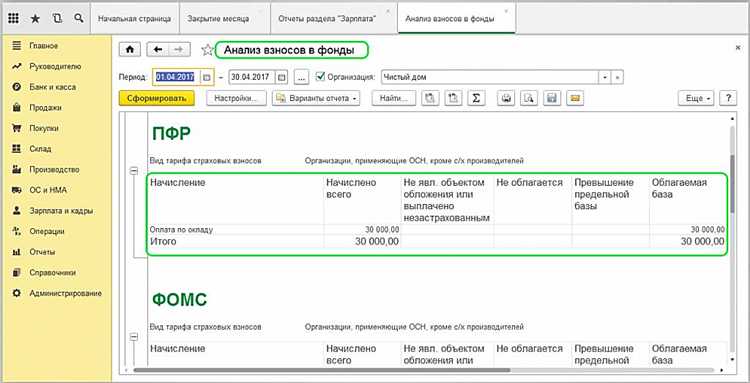750x383 pixels.
Task: Open Банк и касса section
Action: point(52,87)
